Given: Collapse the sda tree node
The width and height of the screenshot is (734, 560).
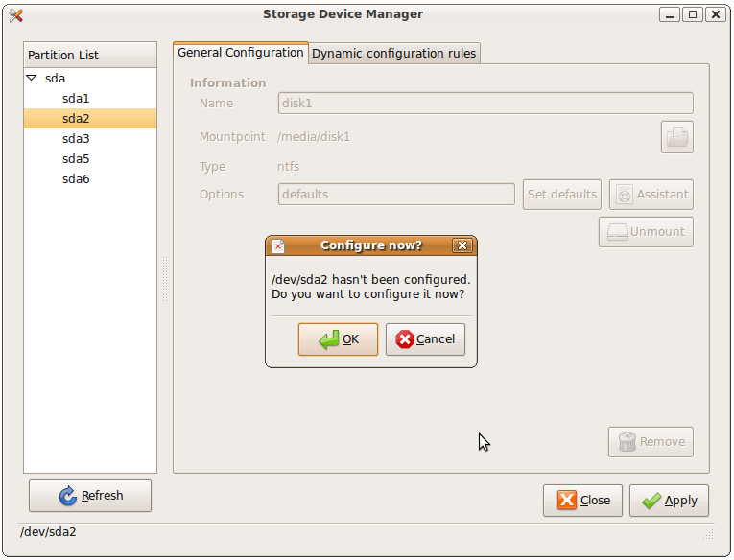Looking at the screenshot, I should click(32, 79).
